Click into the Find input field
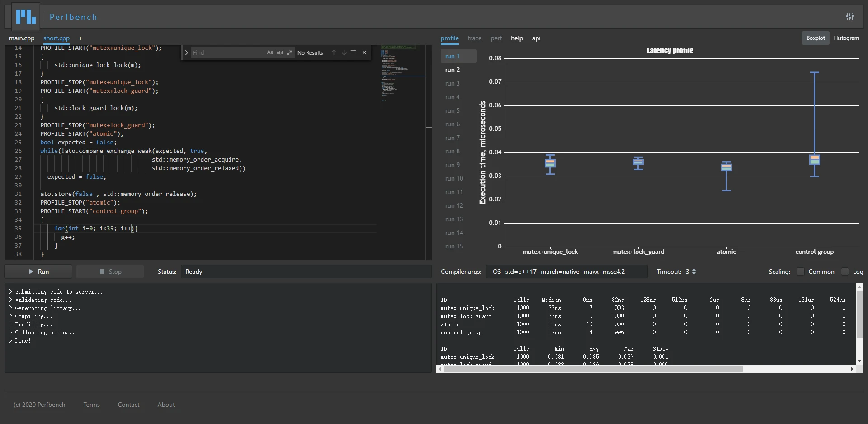The height and width of the screenshot is (424, 868). point(228,53)
